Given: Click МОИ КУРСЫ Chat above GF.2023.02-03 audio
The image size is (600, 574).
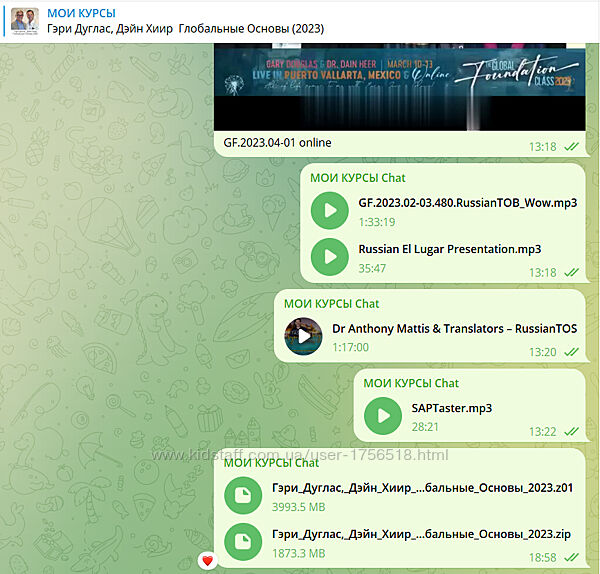Looking at the screenshot, I should click(x=358, y=178).
